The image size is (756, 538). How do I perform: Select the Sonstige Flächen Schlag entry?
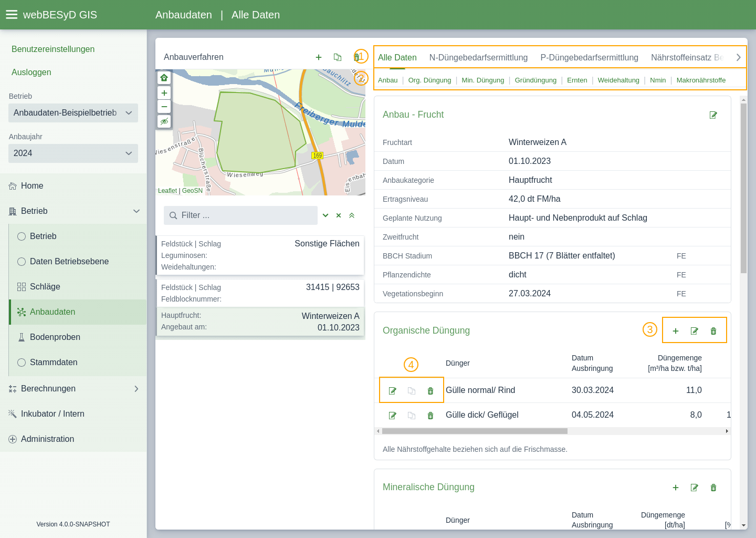tap(260, 255)
